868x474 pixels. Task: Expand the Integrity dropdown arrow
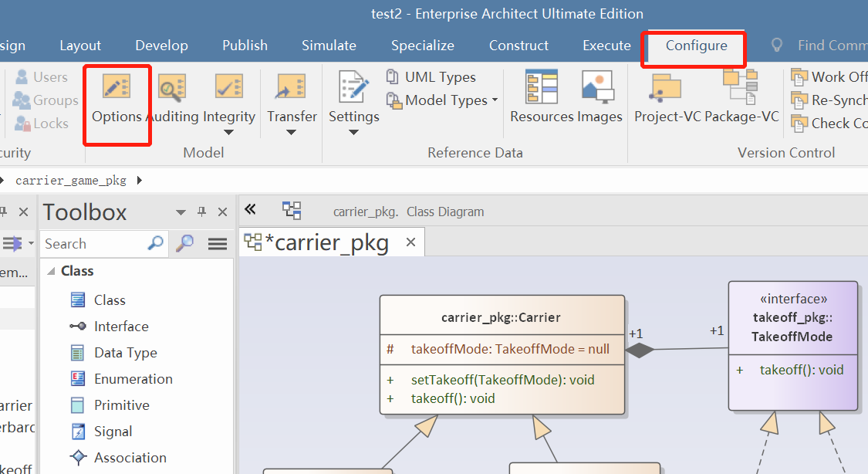[x=228, y=132]
